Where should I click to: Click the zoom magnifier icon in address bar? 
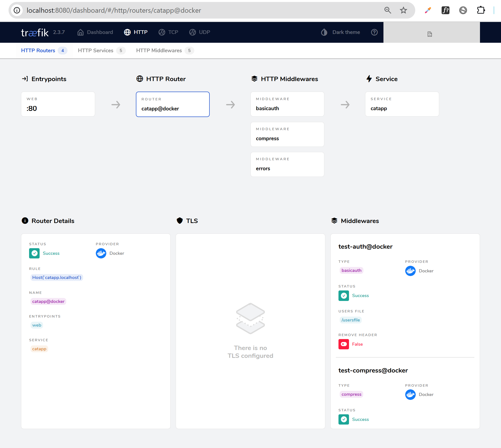(x=388, y=10)
